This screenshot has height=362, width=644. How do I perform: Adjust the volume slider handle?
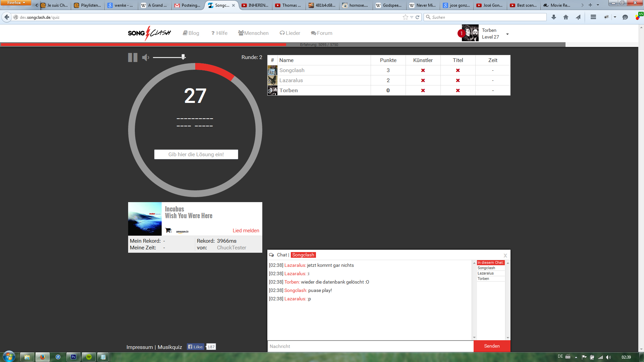coord(183,57)
